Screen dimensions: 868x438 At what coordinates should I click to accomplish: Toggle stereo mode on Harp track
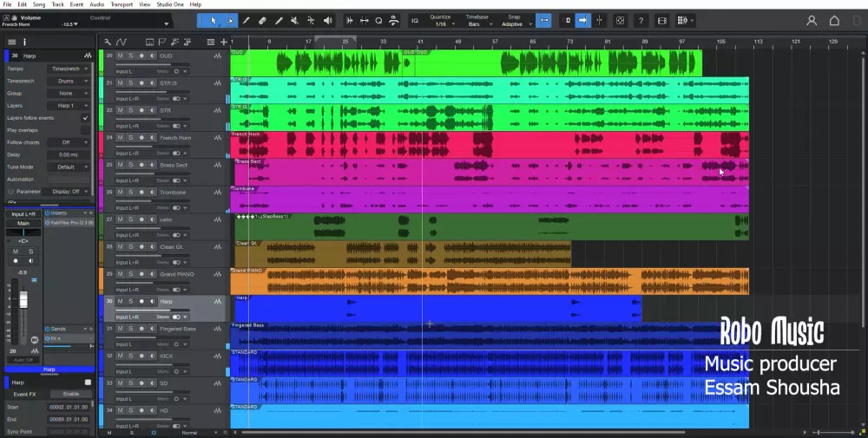(176, 317)
